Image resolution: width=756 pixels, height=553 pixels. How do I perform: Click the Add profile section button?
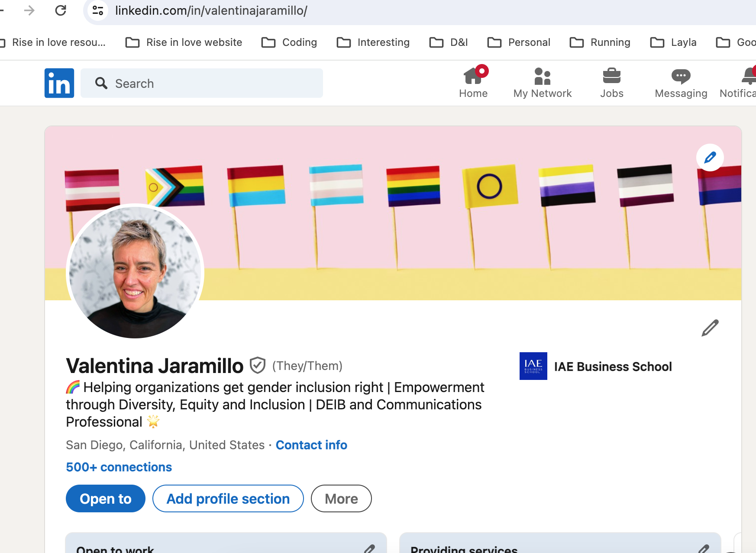[x=228, y=498]
